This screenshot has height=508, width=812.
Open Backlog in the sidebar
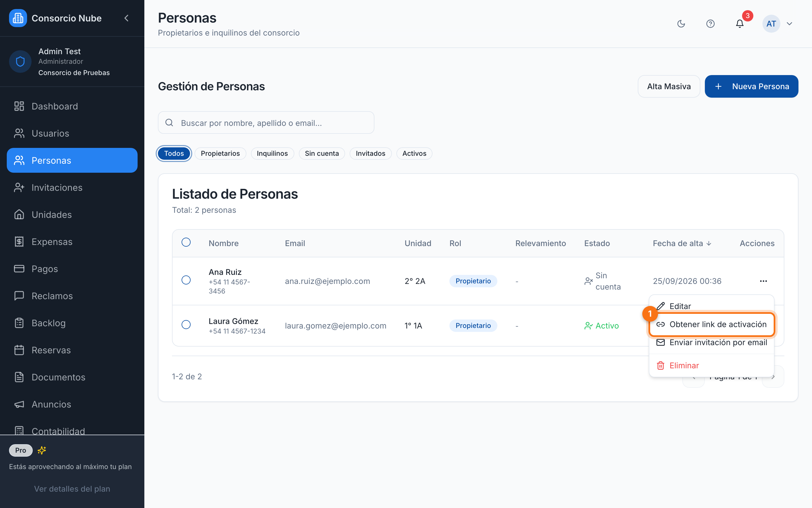click(72, 323)
